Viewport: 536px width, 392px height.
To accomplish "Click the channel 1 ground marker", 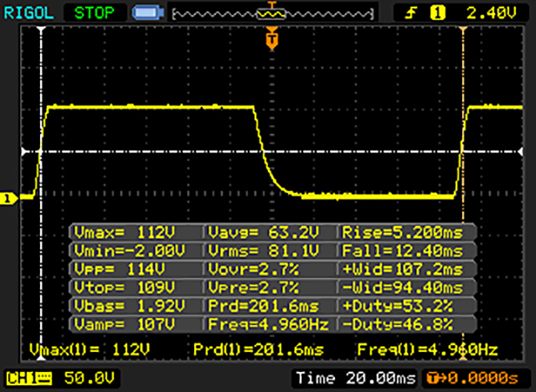I will click(8, 199).
